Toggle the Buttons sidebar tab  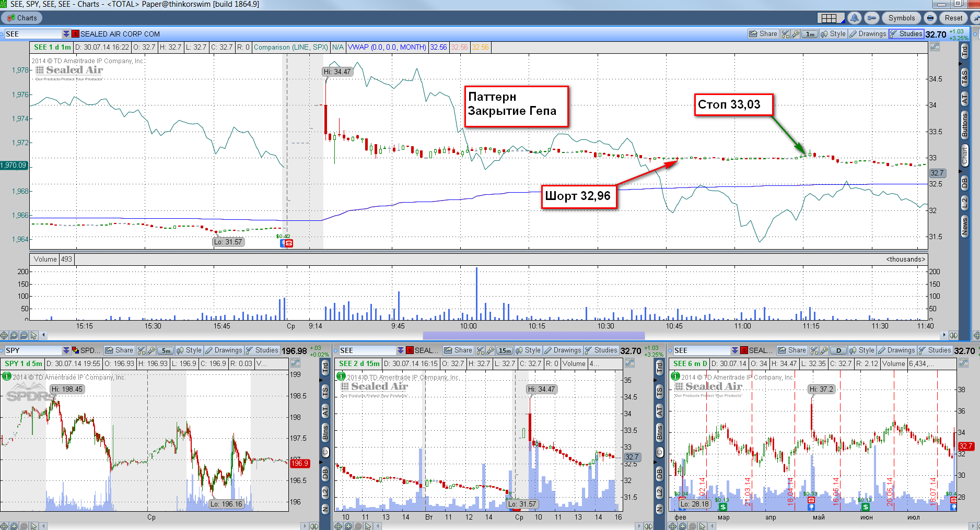pos(964,125)
